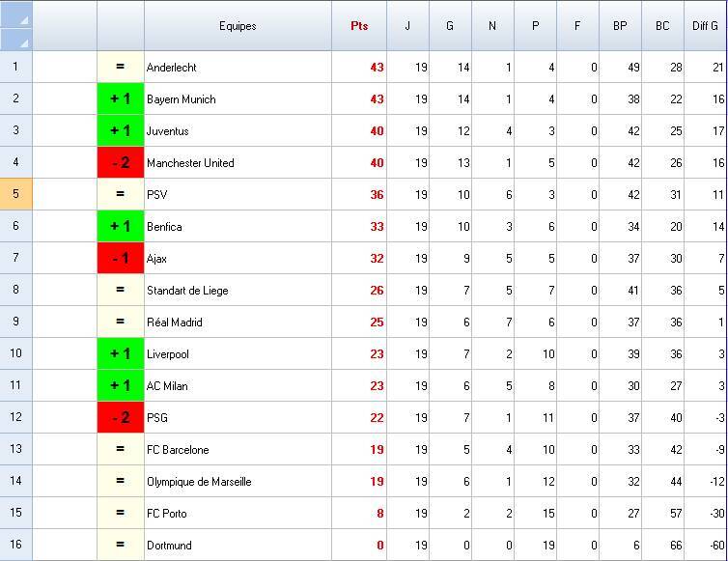Viewport: 728px width, 561px height.
Task: Select the FC Porto team cell
Action: coord(238,513)
